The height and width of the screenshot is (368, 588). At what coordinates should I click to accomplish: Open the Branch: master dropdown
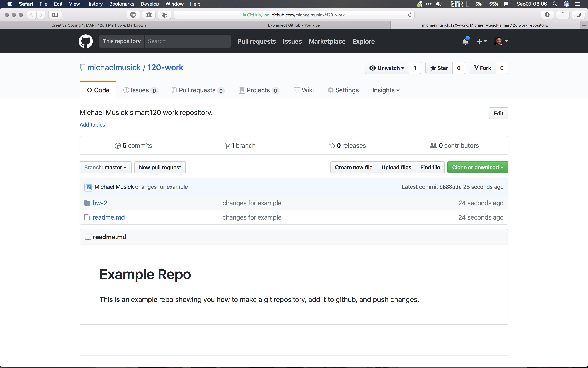[106, 168]
